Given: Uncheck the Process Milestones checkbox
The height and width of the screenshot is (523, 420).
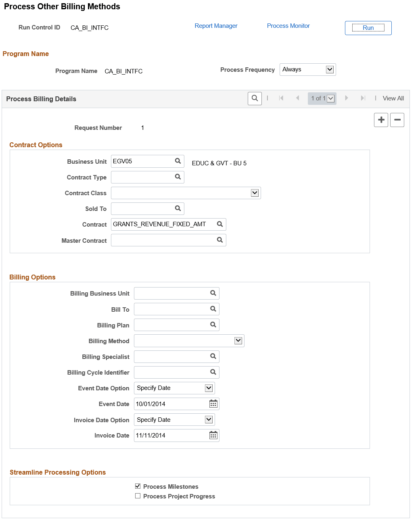Looking at the screenshot, I should [138, 486].
